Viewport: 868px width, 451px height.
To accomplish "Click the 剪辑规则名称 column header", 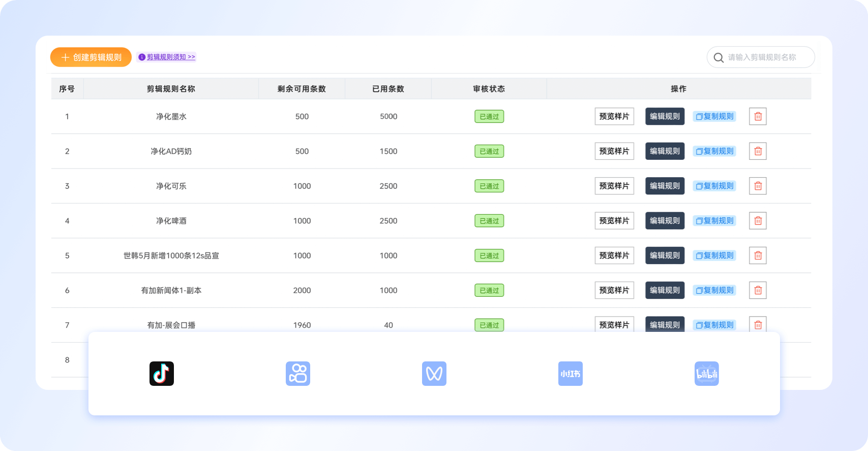I will [171, 89].
